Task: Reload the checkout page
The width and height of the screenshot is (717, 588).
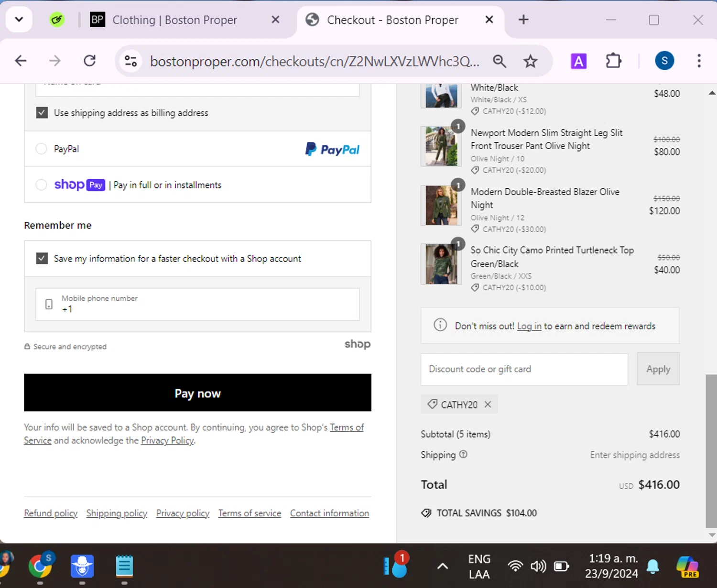Action: pos(90,61)
